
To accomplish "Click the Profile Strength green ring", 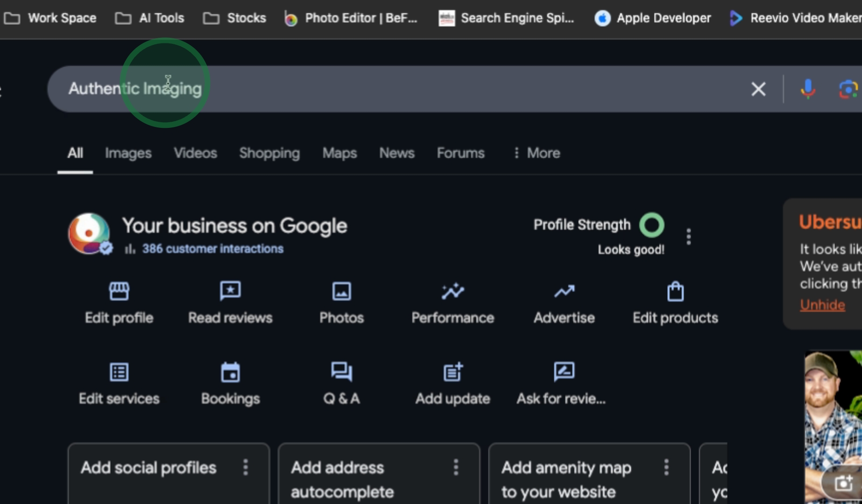I will click(x=652, y=225).
